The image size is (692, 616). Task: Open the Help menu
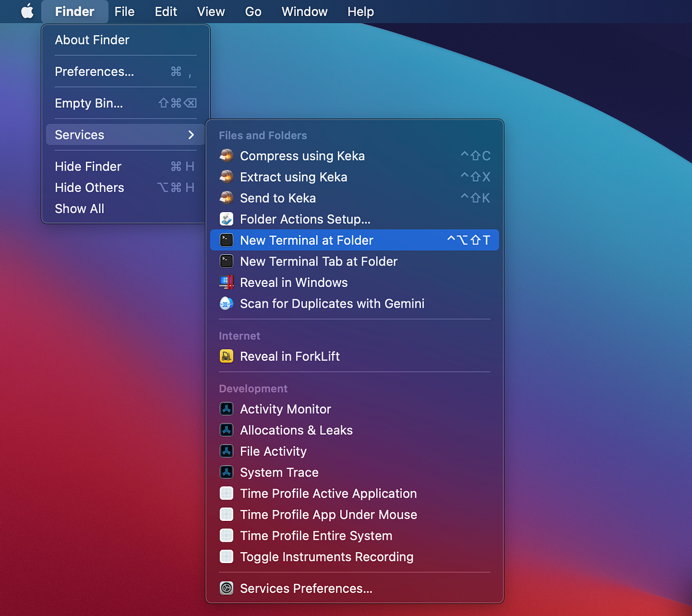pos(360,12)
